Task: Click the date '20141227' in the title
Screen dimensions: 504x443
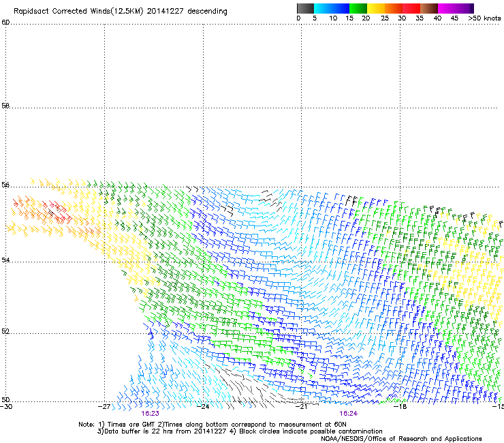Action: pos(165,12)
